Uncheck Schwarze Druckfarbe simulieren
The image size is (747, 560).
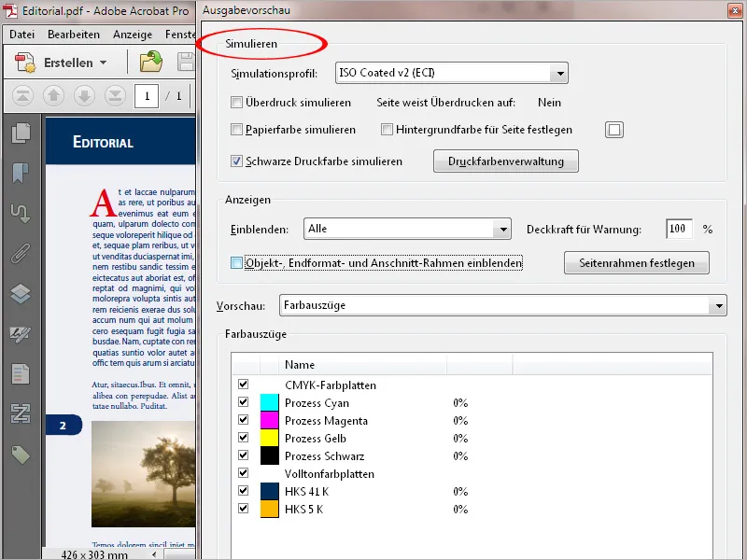pyautogui.click(x=236, y=161)
